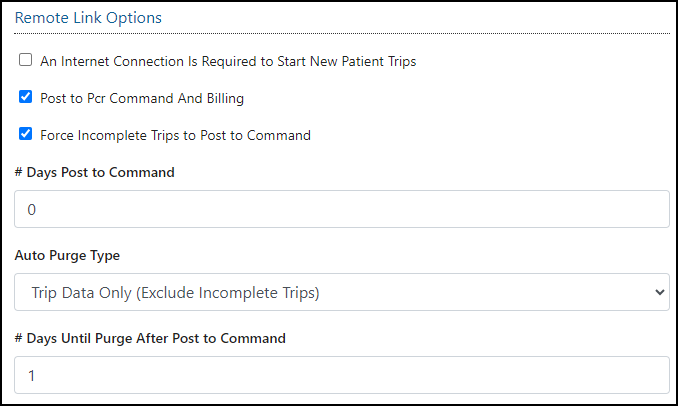Image resolution: width=678 pixels, height=406 pixels.
Task: Open the Auto Purge Type dropdown
Action: 341,292
